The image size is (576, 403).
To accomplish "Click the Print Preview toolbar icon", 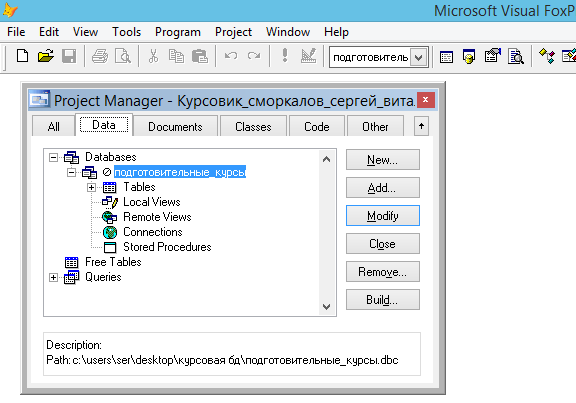I will (123, 56).
